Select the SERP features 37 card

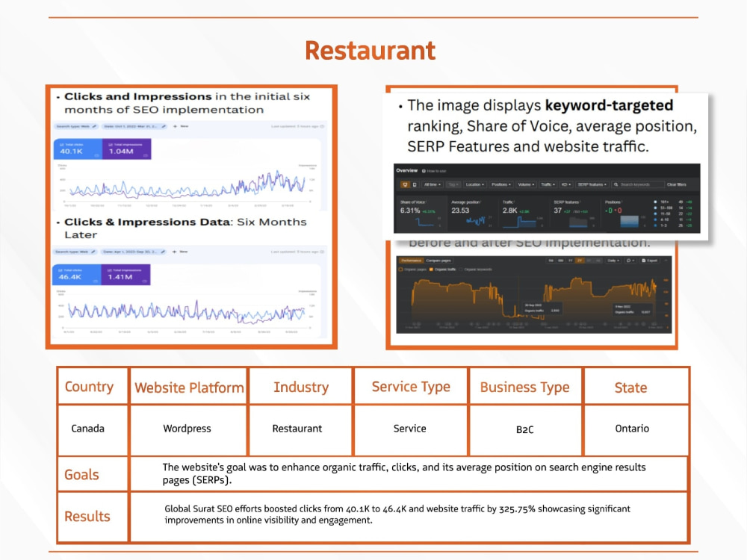574,214
